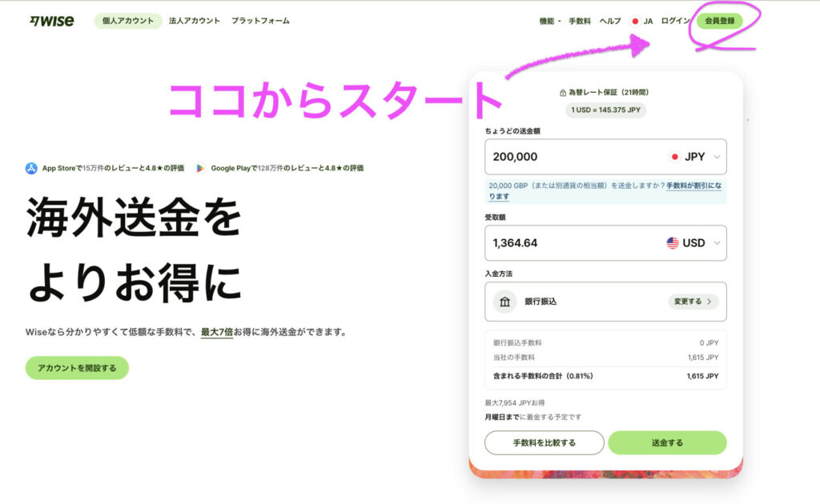Screen dimensions: 820x504
Task: Click the USD flag icon
Action: point(673,243)
